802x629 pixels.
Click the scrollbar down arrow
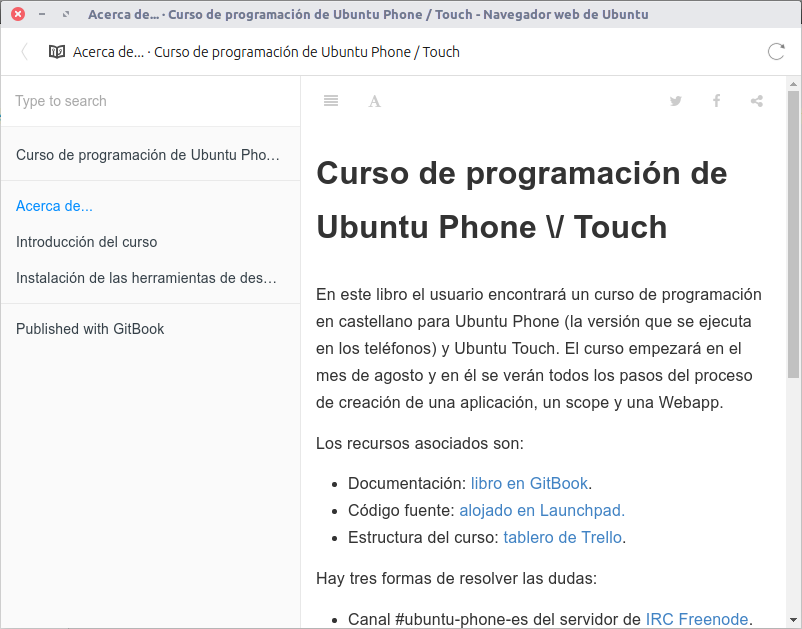click(x=793, y=620)
